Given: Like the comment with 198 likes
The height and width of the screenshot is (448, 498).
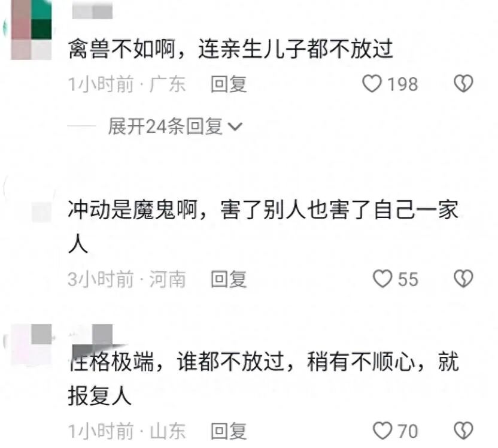Looking at the screenshot, I should click(372, 84).
